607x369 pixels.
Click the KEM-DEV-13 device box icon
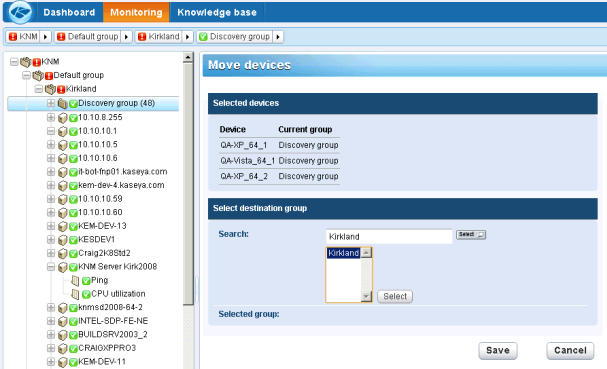62,226
